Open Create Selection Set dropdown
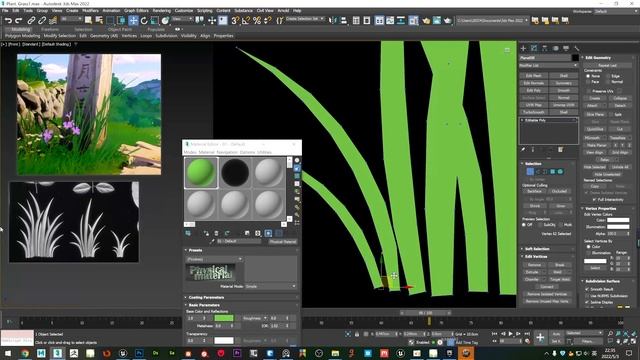Image resolution: width=640 pixels, height=360 pixels. pos(305,19)
